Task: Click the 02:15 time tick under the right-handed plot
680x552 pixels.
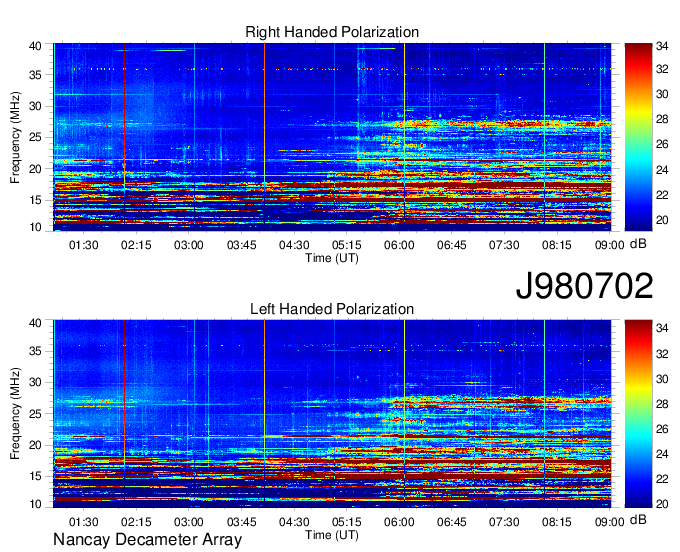Action: [136, 245]
